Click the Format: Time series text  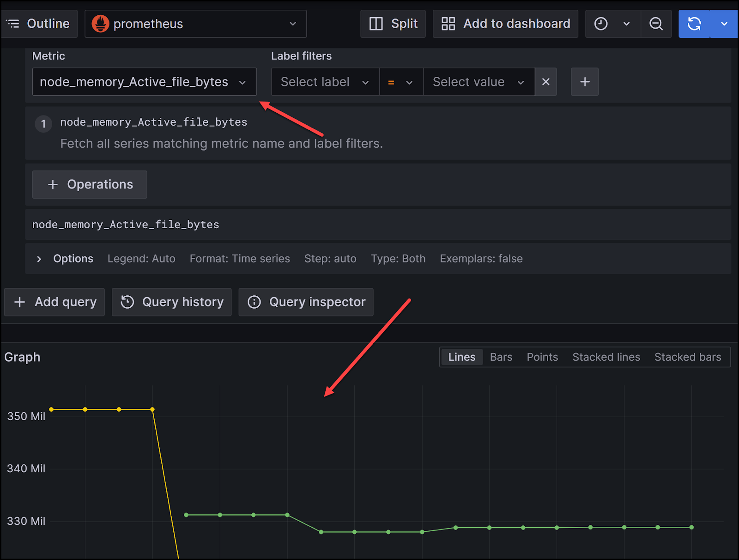point(240,259)
